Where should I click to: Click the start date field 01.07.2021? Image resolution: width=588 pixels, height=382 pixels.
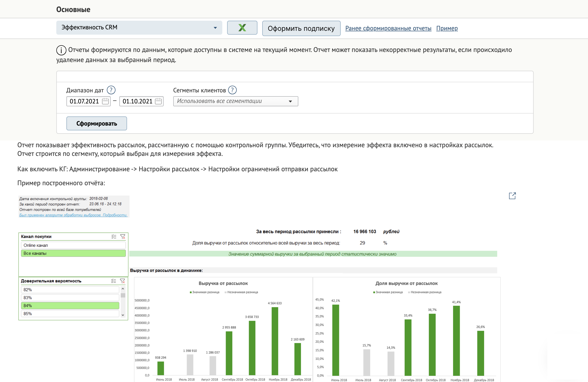click(x=88, y=101)
